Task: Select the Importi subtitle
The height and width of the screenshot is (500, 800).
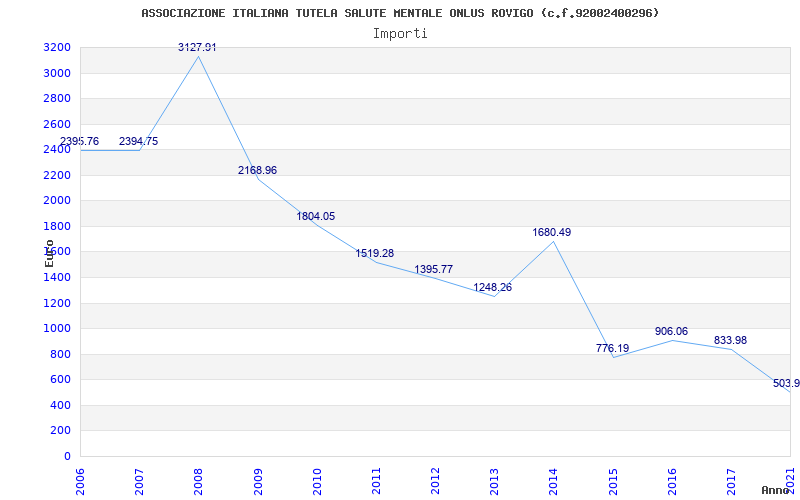Action: (x=400, y=34)
